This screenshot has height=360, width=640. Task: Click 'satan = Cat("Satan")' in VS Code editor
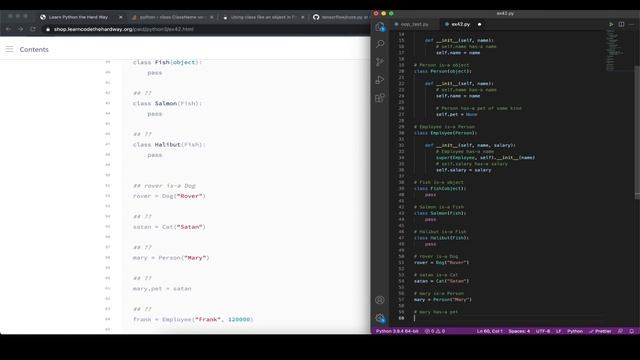[x=441, y=281]
